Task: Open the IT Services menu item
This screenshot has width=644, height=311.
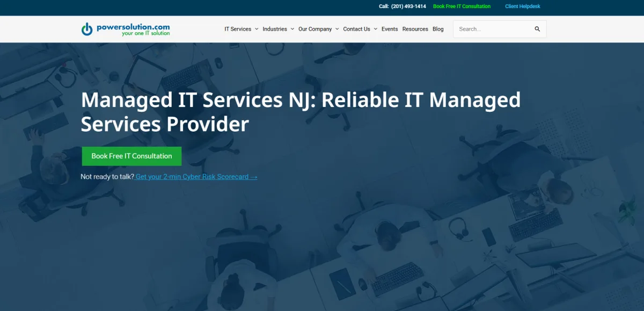Action: point(238,29)
